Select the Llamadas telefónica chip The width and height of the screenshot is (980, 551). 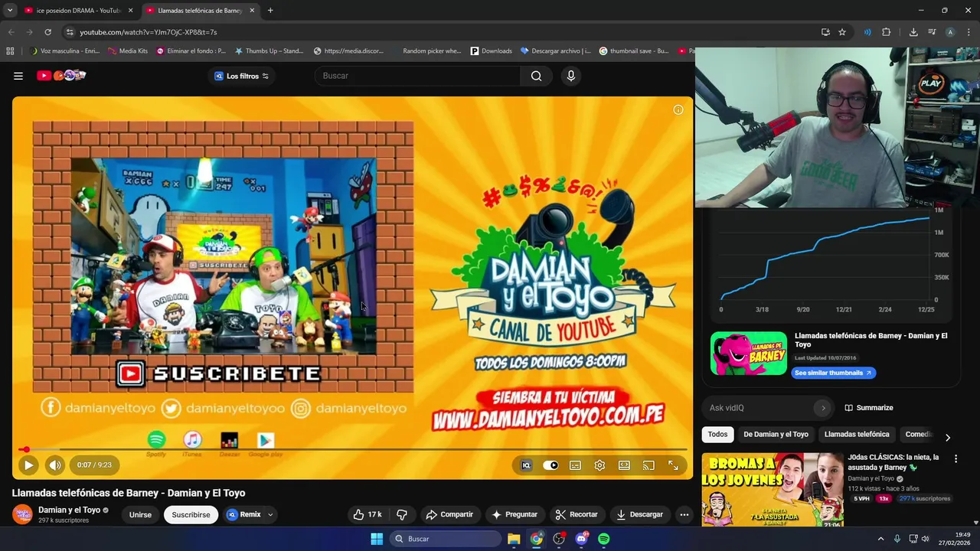pyautogui.click(x=857, y=434)
